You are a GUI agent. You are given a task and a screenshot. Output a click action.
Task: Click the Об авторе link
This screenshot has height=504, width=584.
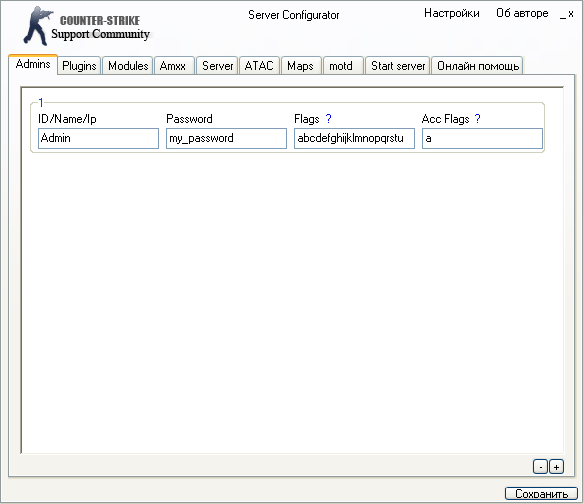[522, 13]
